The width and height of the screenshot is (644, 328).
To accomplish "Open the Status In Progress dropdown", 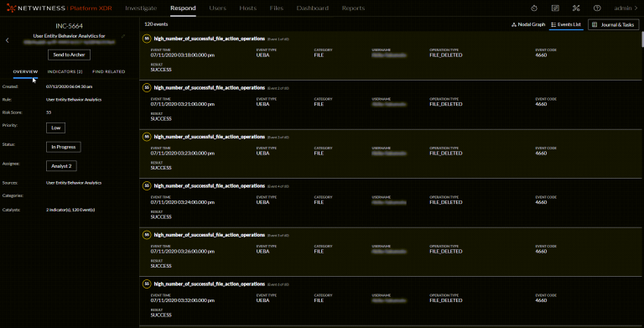I will point(64,147).
